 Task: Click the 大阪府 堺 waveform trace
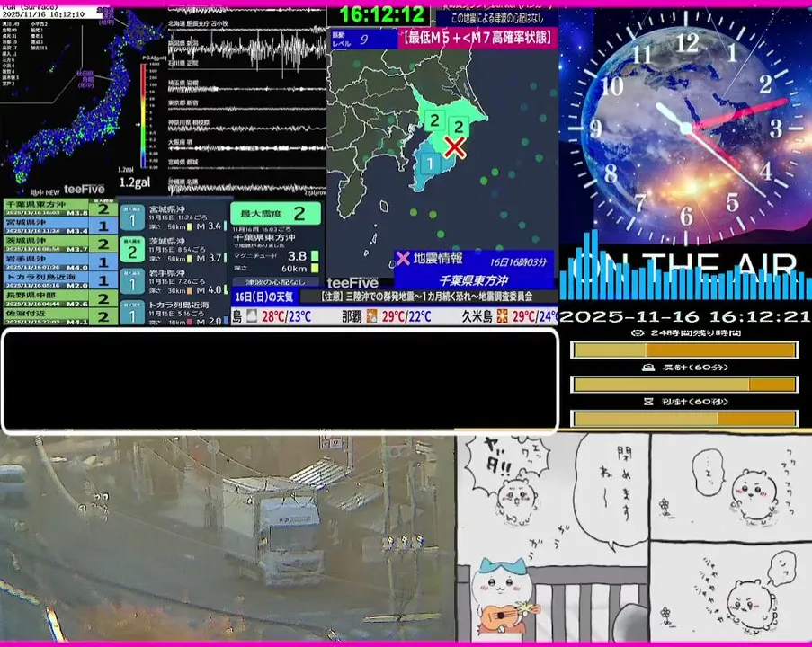[x=246, y=147]
